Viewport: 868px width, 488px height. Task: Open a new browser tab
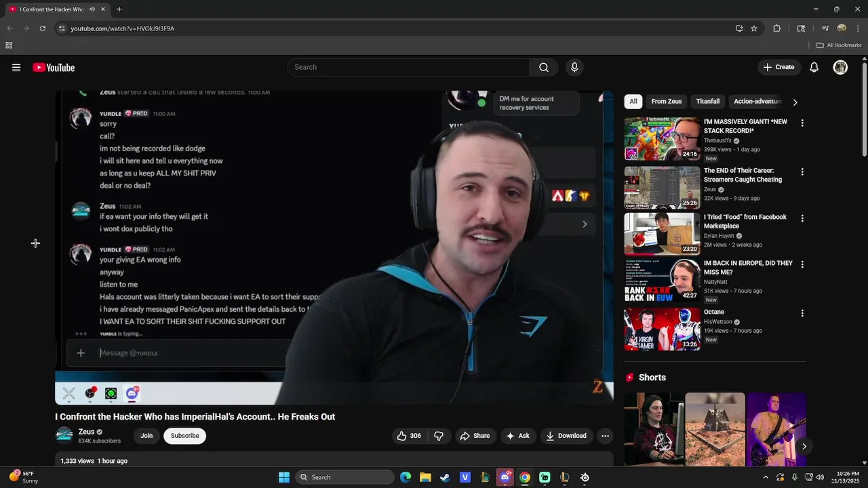pyautogui.click(x=119, y=9)
